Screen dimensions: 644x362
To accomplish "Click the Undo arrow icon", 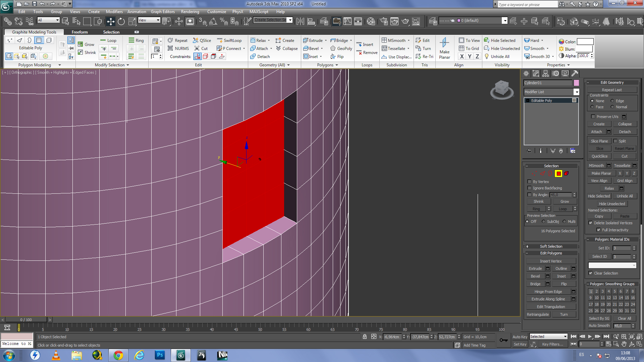I will 42,4.
